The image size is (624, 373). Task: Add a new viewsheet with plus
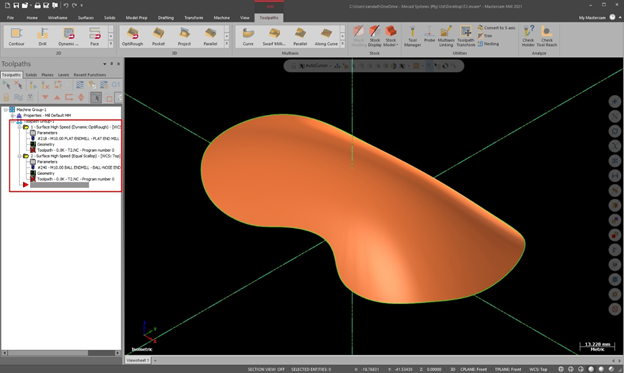coord(155,360)
